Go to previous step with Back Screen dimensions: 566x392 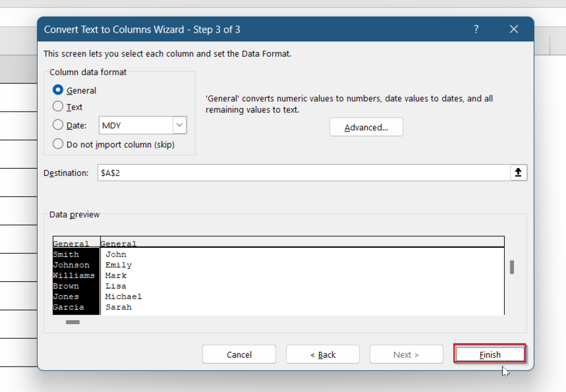coord(323,354)
